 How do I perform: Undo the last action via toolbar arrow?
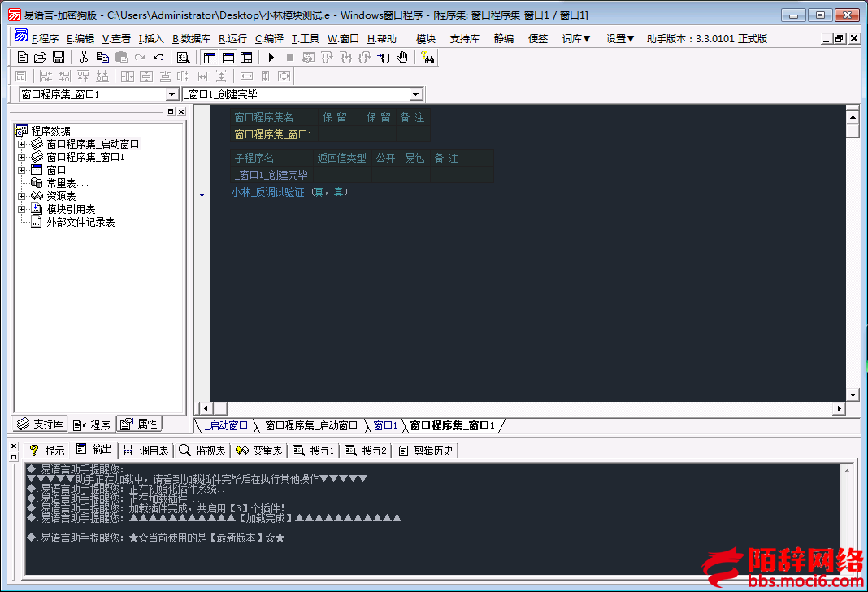(158, 57)
